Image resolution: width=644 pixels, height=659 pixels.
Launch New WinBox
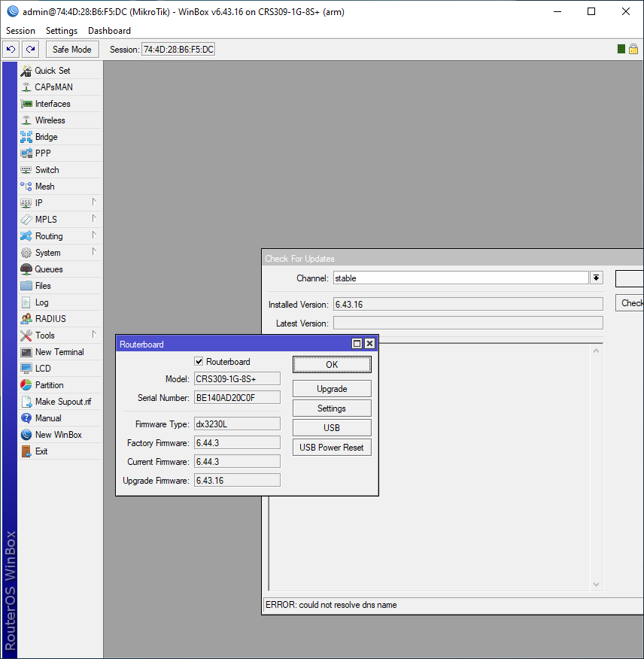click(60, 435)
